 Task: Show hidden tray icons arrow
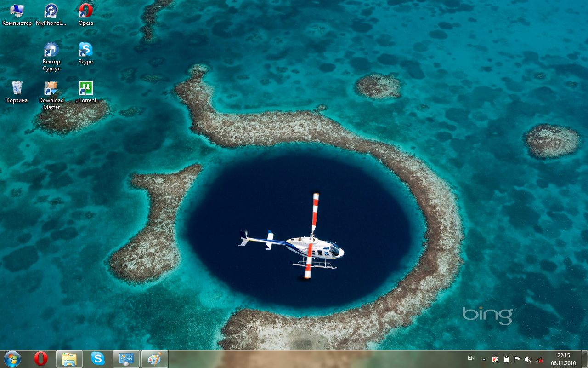(484, 359)
